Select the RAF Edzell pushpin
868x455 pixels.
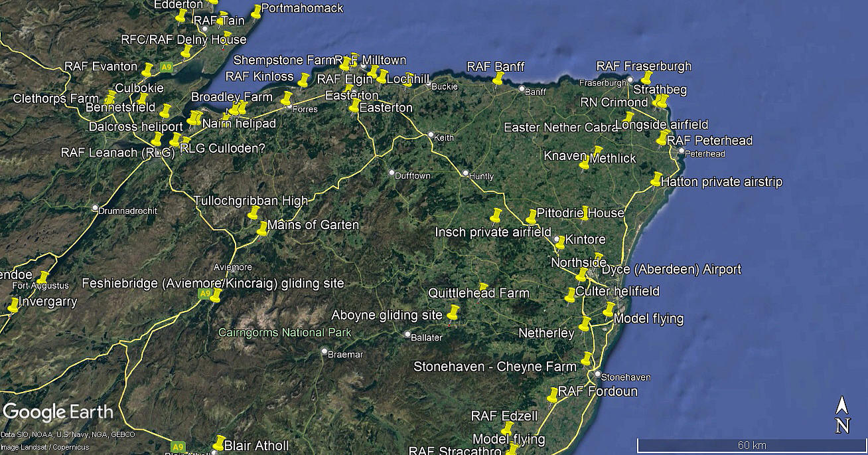(x=508, y=428)
